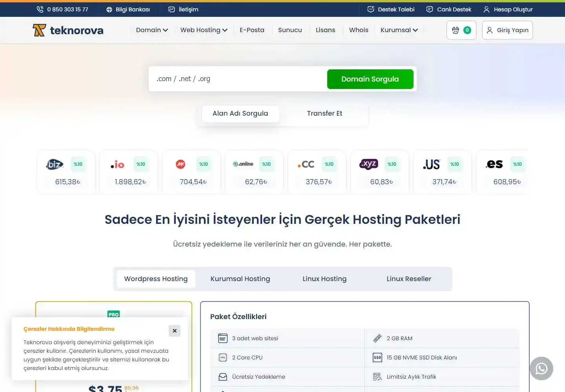This screenshot has width=565, height=392.
Task: Select the Wordpress Hosting tab
Action: 156,279
